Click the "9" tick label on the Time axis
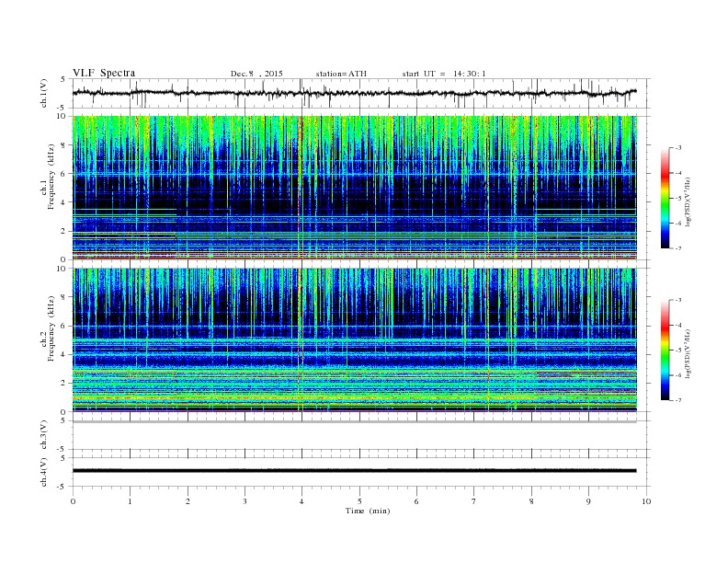This screenshot has width=728, height=563. [x=588, y=501]
